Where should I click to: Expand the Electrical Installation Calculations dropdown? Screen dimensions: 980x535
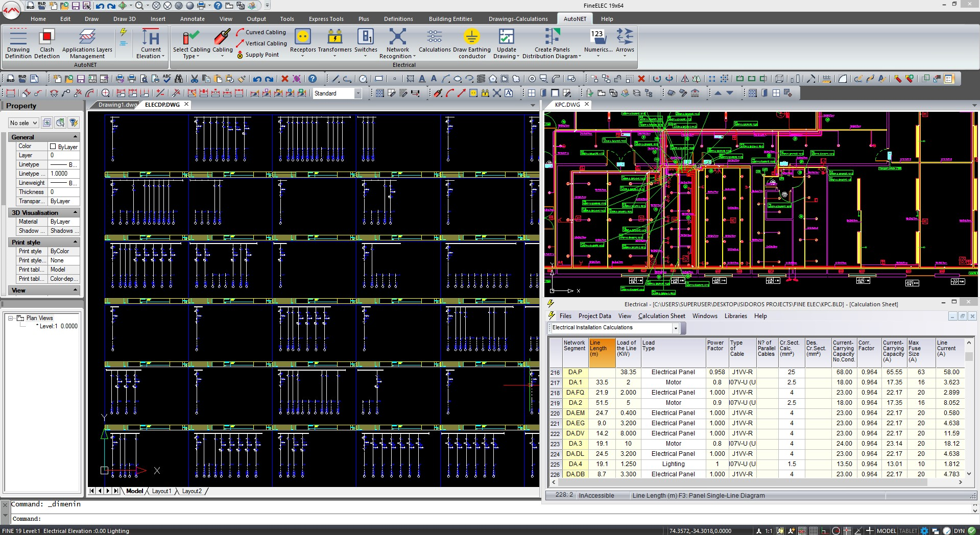pyautogui.click(x=675, y=328)
